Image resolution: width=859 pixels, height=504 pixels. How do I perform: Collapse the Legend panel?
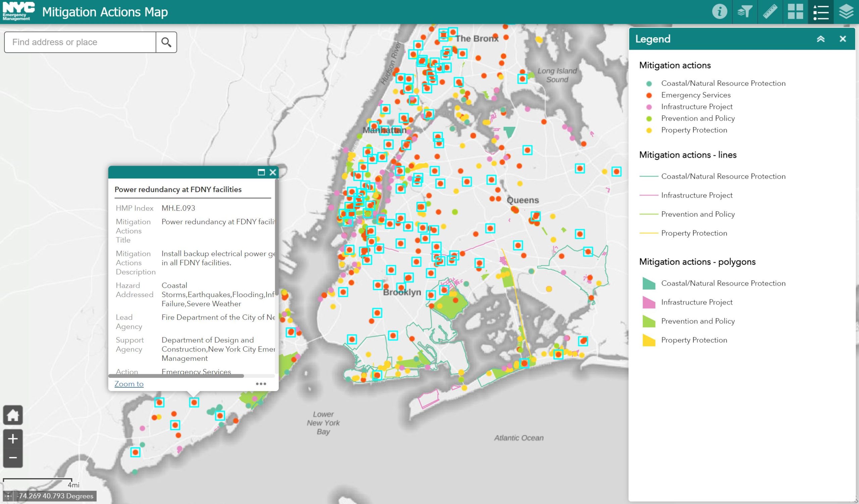pos(821,39)
